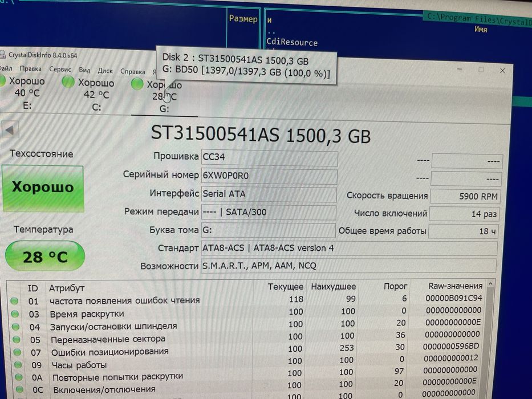Click status dot of attribute 04
The image size is (532, 399).
15,327
